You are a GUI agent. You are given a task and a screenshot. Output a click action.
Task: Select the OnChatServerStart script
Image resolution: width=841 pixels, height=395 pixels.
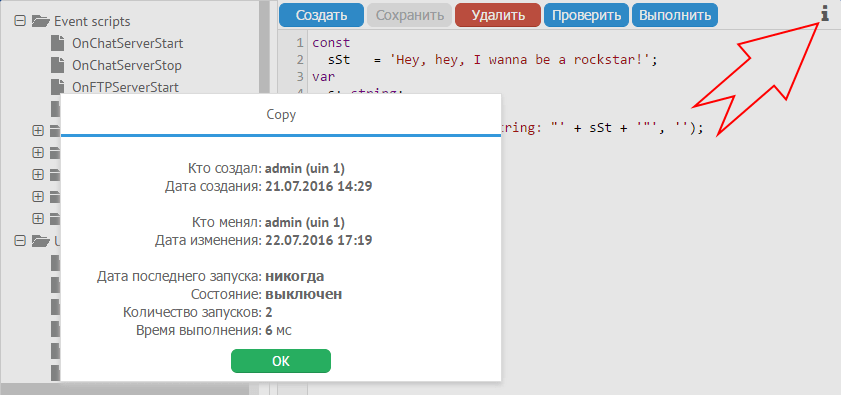coord(128,43)
